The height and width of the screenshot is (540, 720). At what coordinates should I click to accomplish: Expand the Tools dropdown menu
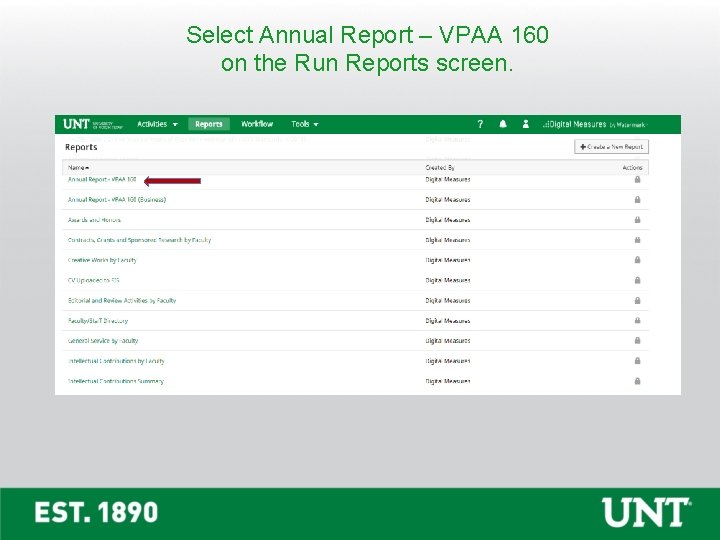304,124
